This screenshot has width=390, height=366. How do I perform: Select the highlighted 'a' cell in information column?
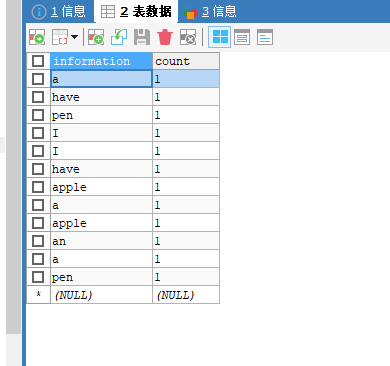coord(101,79)
